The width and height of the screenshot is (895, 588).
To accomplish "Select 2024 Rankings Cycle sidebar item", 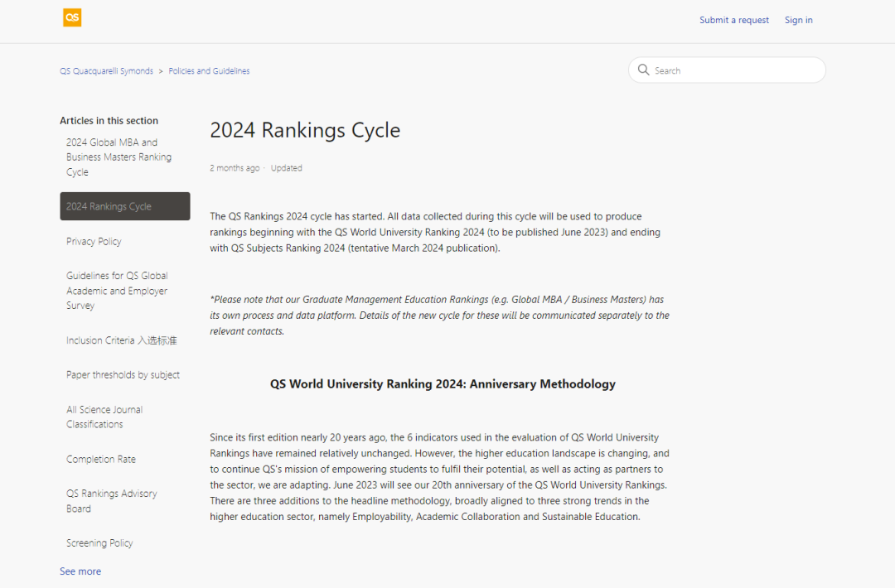I will (x=125, y=206).
